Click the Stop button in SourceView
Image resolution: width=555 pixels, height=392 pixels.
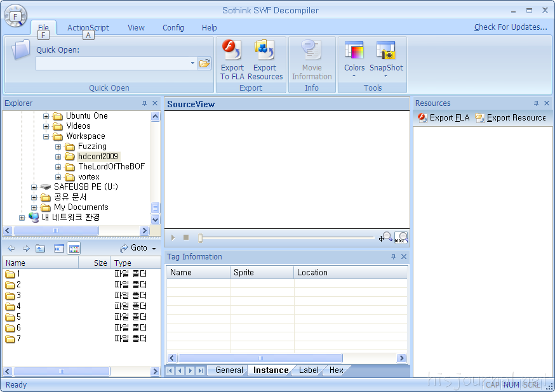[186, 237]
